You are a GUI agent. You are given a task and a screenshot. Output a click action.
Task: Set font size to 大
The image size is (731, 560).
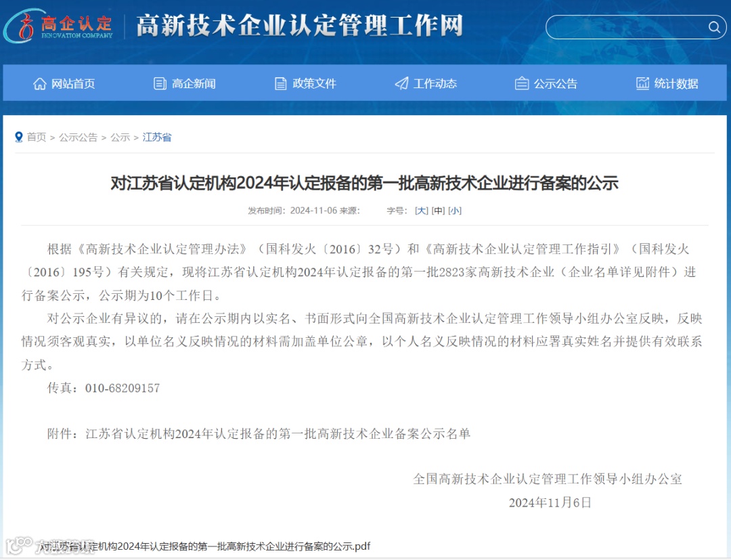pyautogui.click(x=422, y=211)
